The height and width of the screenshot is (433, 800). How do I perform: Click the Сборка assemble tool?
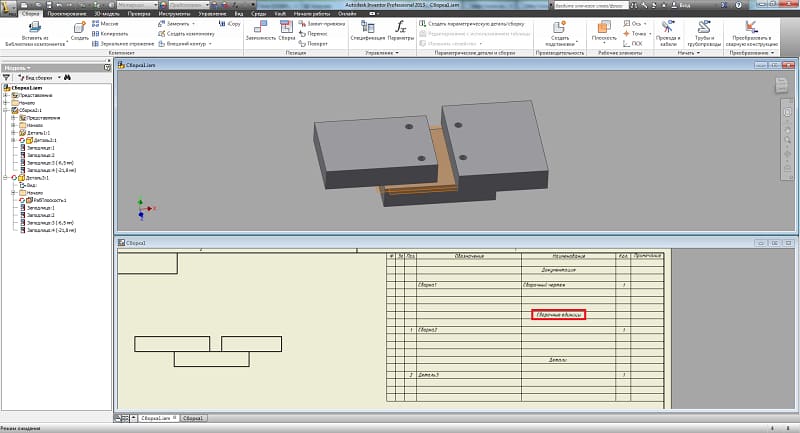click(287, 31)
